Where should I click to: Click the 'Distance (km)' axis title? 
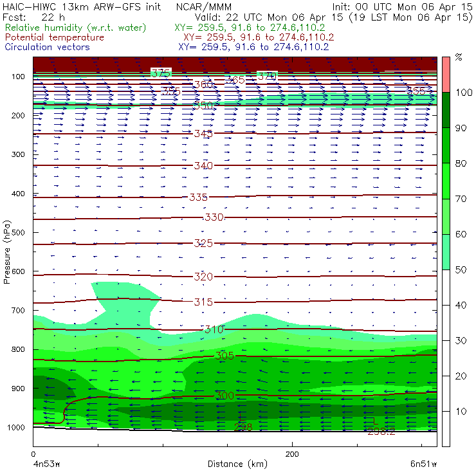point(237,464)
